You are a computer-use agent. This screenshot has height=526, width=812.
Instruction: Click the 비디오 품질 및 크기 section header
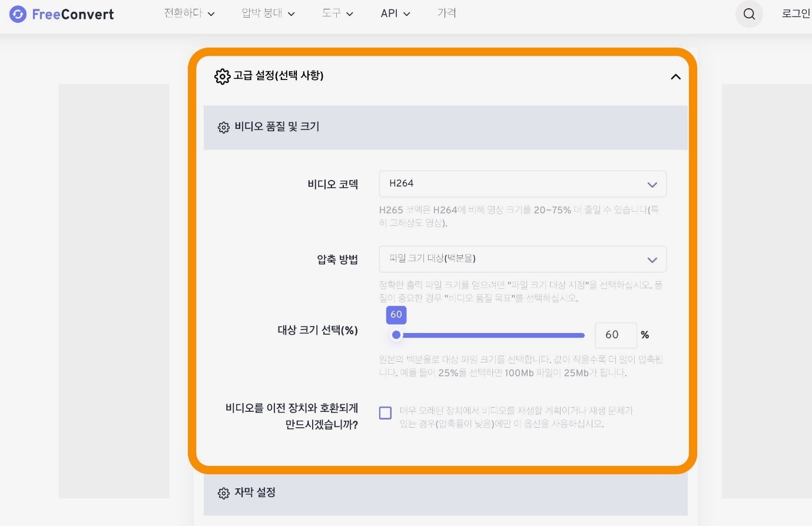pos(445,127)
